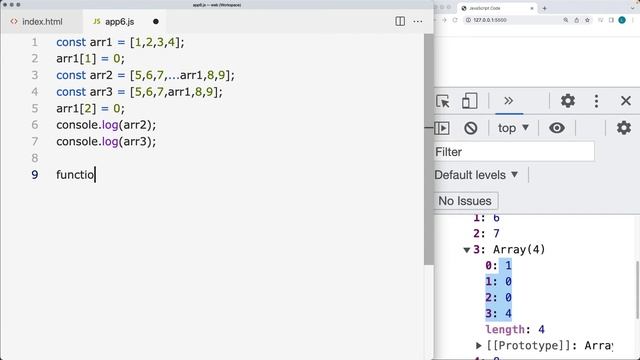The image size is (640, 360).
Task: Activate the inspect element picker in DevTools
Action: point(443,101)
